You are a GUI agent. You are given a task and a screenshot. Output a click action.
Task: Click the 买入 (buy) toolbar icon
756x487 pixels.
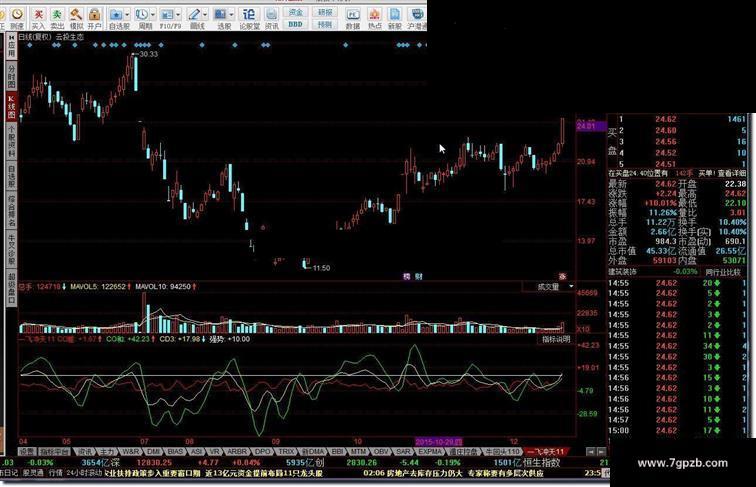click(37, 18)
